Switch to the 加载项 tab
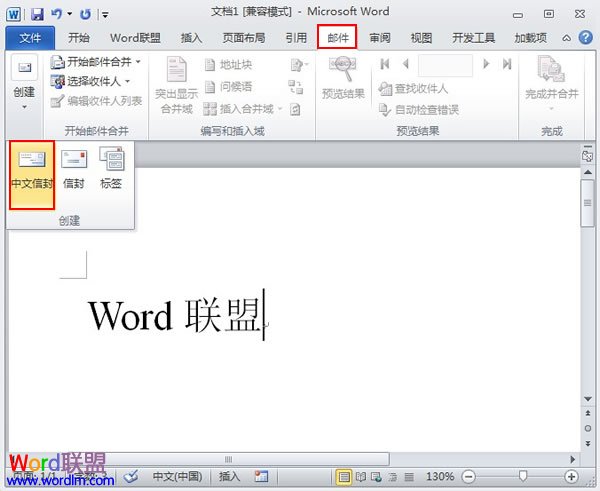600x491 pixels. 530,38
